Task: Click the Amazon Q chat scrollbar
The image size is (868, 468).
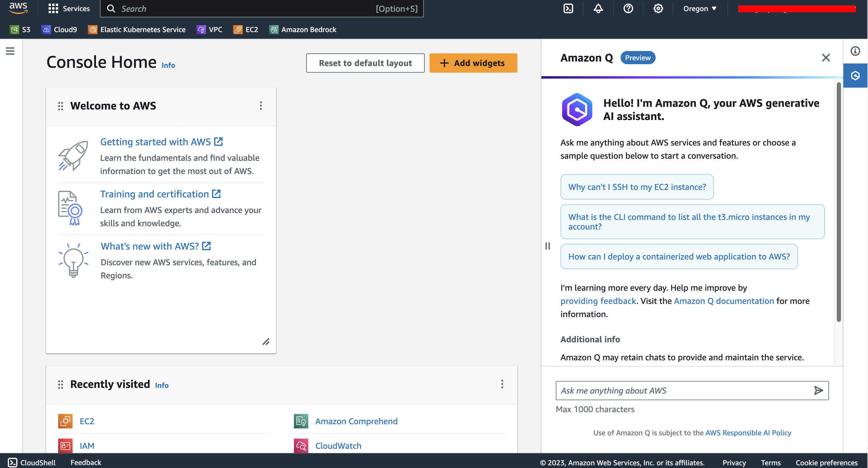Action: pyautogui.click(x=838, y=202)
